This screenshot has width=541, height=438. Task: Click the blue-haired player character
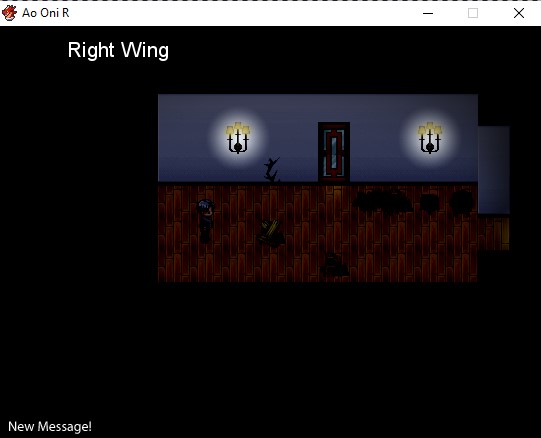coord(206,221)
